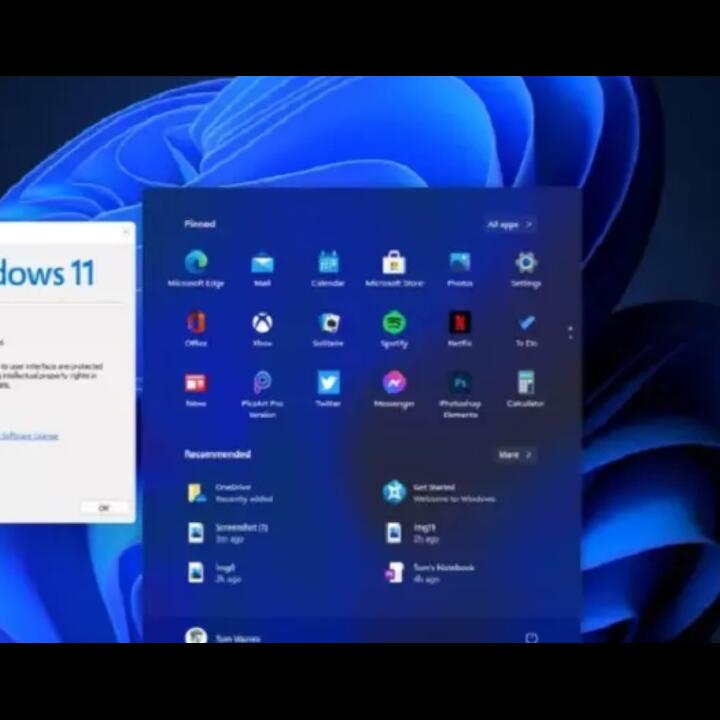Open Get Started Welcome to Windows
The image size is (720, 720).
[439, 493]
